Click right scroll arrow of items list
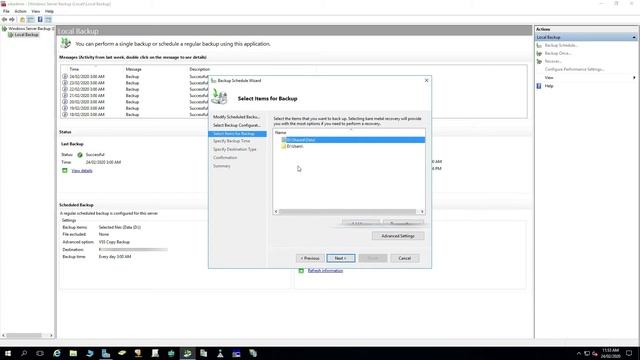Viewport: 640px width, 360px height. 422,211
